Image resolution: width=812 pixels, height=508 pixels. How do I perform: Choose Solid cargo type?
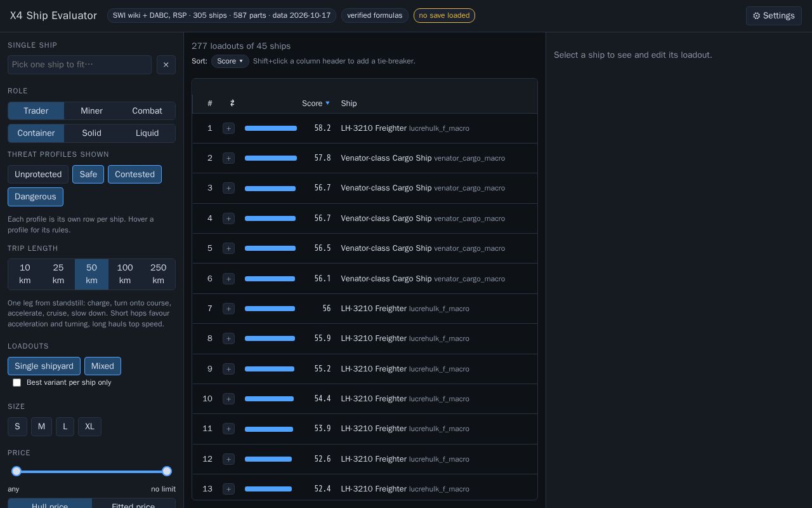91,133
